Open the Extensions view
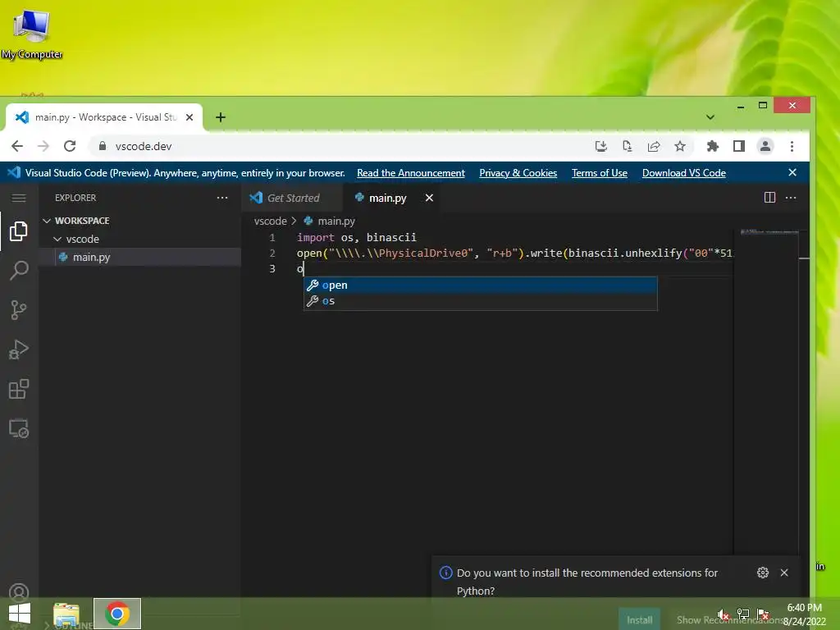This screenshot has width=840, height=630. point(19,389)
